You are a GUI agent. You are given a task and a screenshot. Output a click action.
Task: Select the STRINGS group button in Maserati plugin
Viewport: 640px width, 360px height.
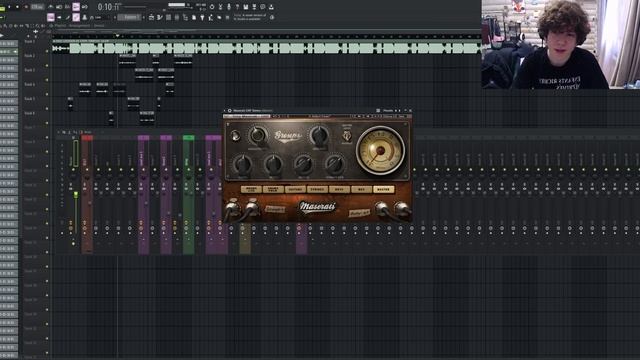click(317, 189)
